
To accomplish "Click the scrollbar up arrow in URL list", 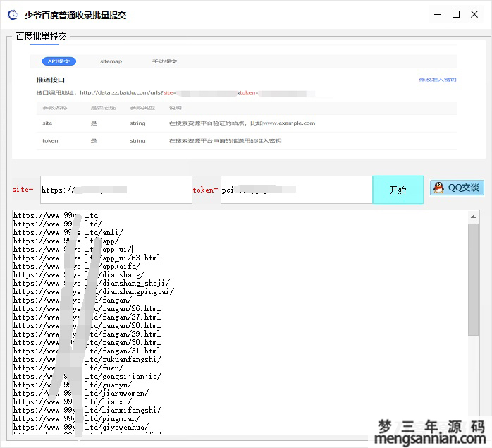I will click(x=473, y=217).
